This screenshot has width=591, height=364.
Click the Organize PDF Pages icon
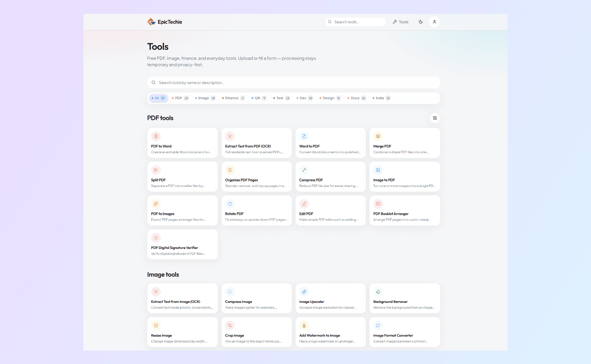click(230, 170)
